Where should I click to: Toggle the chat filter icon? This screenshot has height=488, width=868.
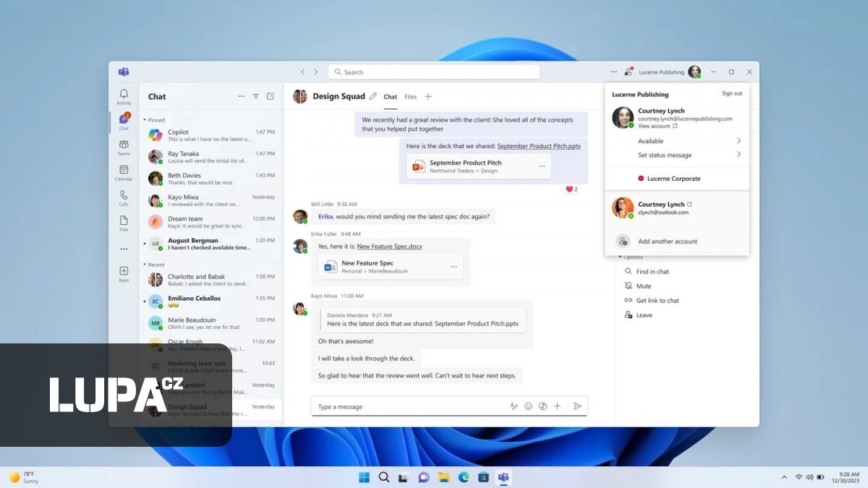255,95
